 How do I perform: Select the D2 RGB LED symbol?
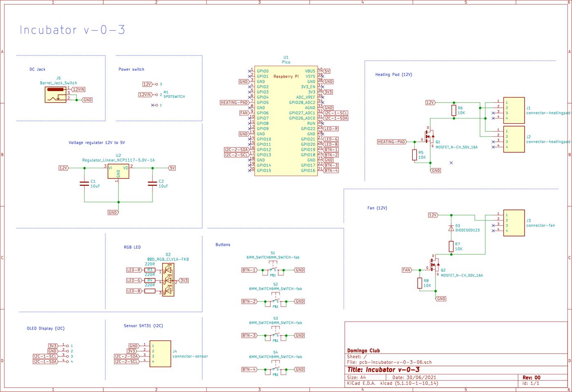pyautogui.click(x=168, y=281)
